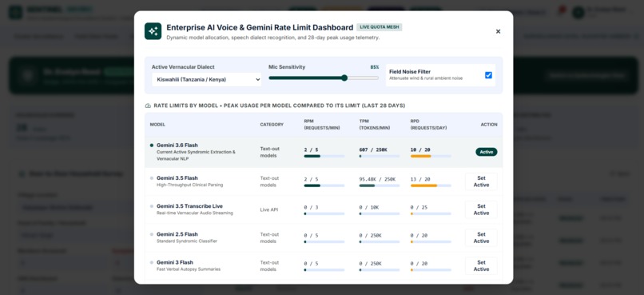Click Fast Verbal Autopsy Summaries description
644x295 pixels.
pos(189,269)
